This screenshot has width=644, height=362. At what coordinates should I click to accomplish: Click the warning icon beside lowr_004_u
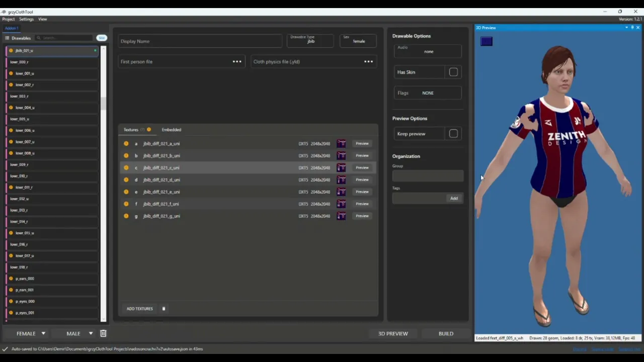tap(11, 108)
